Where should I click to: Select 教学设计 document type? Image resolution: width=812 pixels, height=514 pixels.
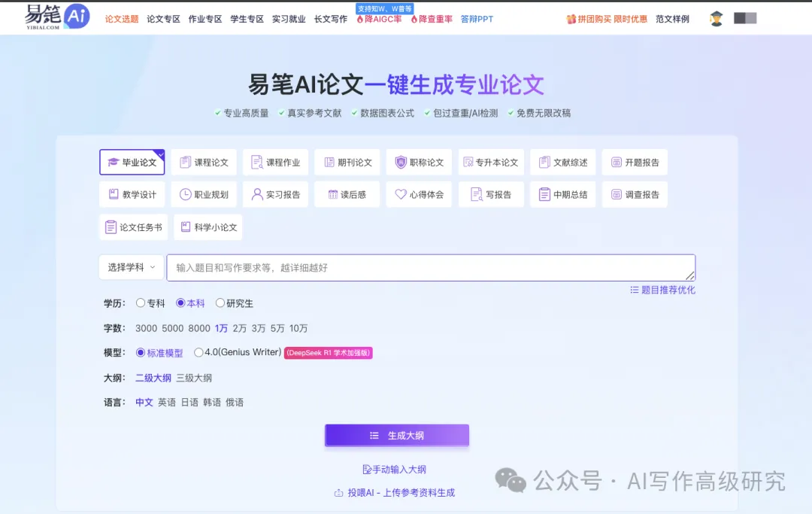(x=132, y=194)
